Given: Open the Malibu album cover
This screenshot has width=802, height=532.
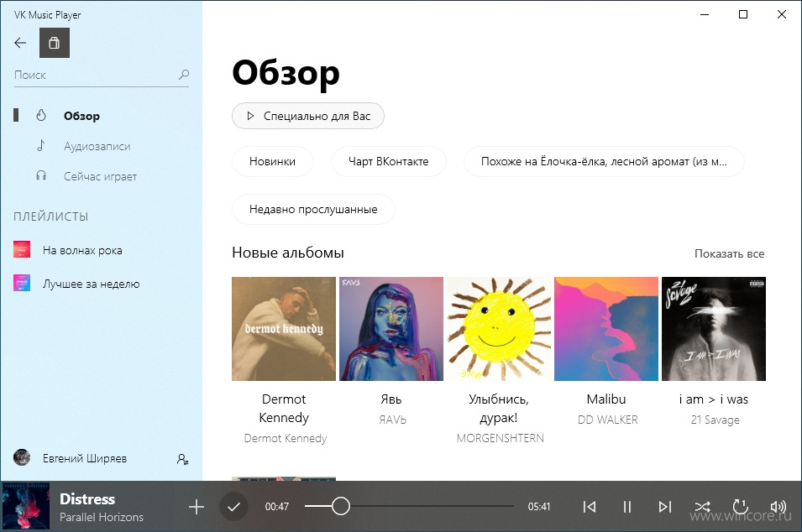Looking at the screenshot, I should [x=606, y=329].
